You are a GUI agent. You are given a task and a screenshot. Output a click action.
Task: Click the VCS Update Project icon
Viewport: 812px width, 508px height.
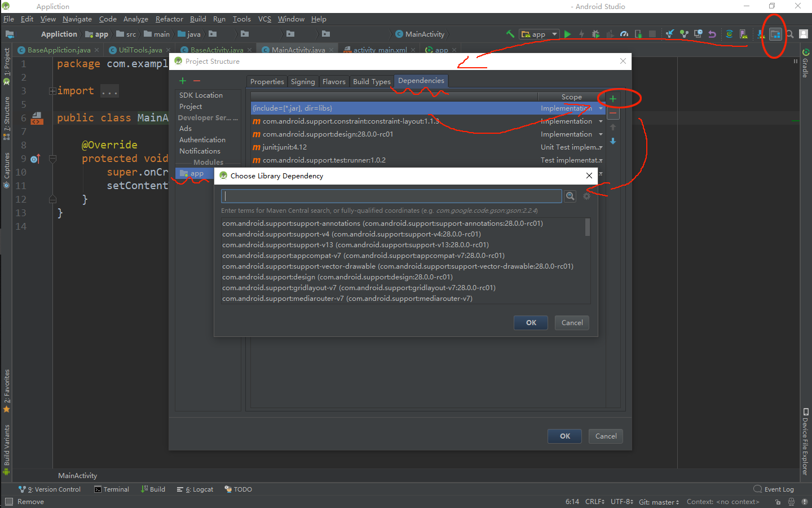pyautogui.click(x=670, y=34)
